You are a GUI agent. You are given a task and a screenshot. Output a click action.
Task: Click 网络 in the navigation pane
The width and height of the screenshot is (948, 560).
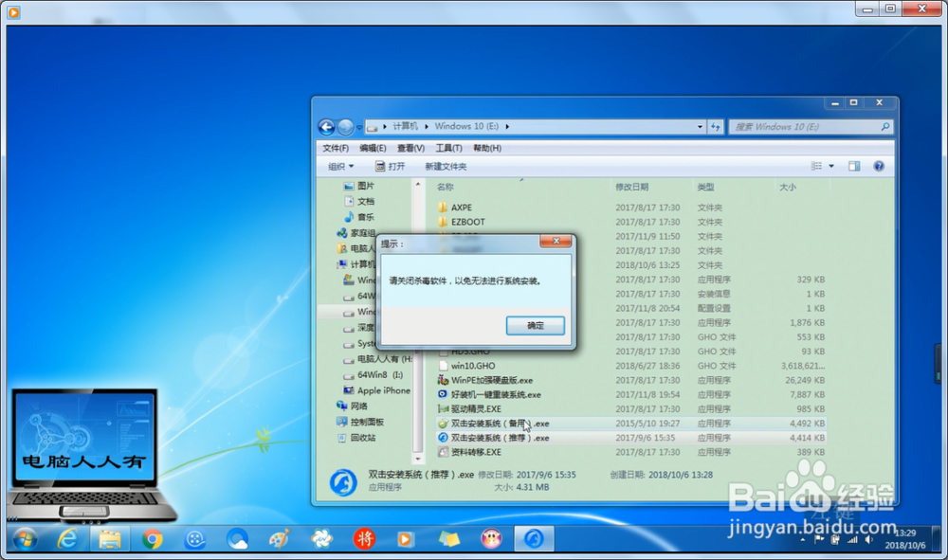point(358,406)
